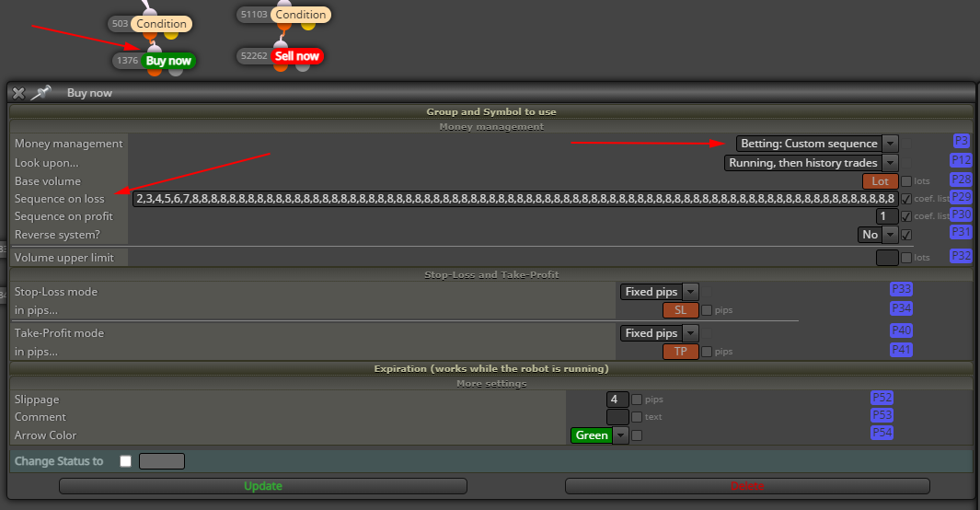Collapse the Stop-Loss and Take-Profit section

click(491, 275)
